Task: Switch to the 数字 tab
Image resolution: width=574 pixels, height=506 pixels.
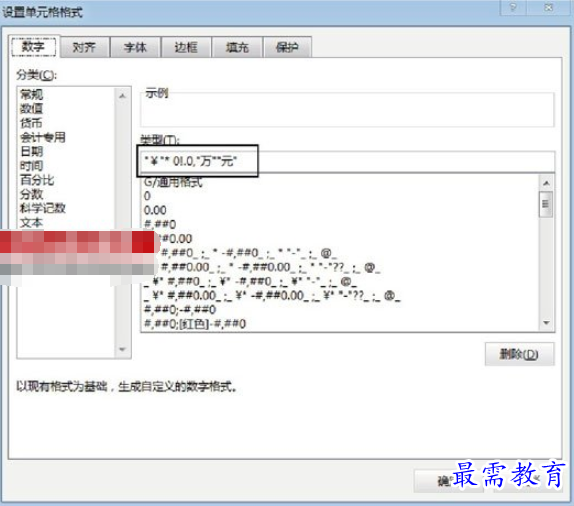Action: coord(34,47)
